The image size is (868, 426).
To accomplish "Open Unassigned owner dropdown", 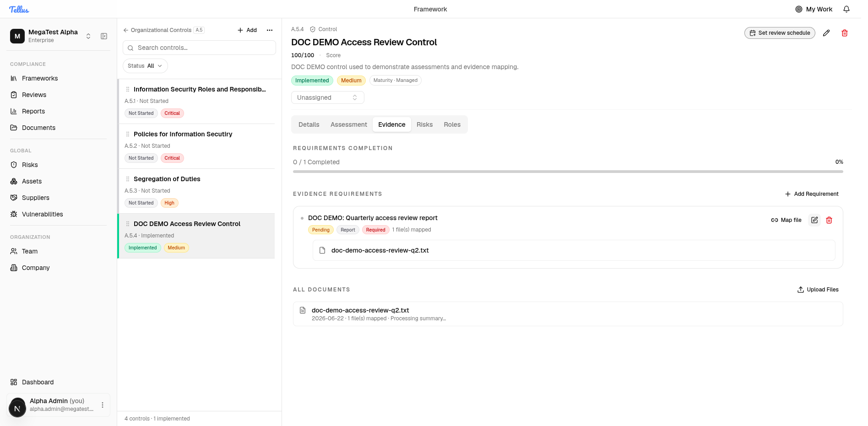I will (x=328, y=97).
